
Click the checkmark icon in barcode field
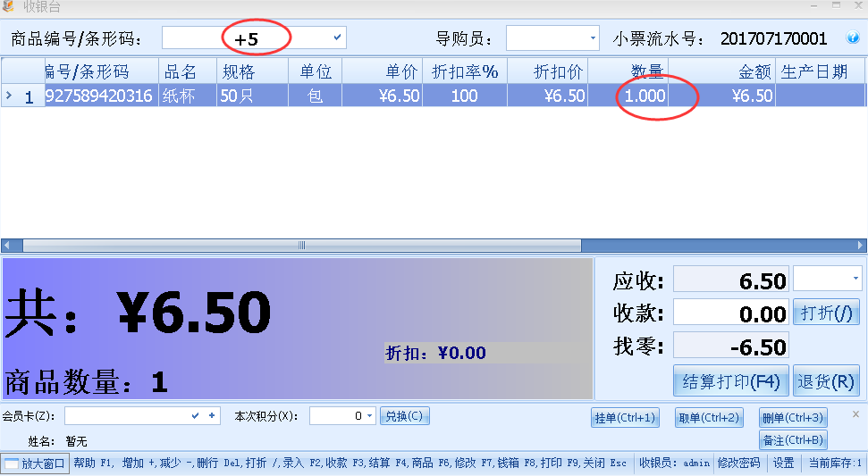coord(337,38)
